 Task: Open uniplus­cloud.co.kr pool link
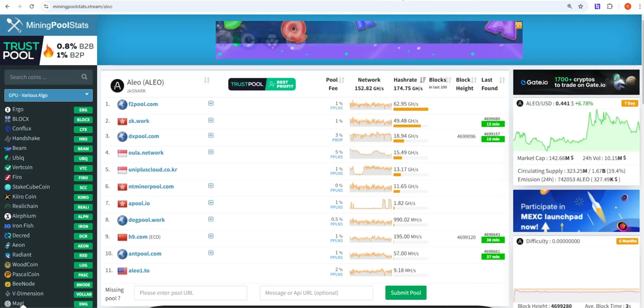[153, 170]
